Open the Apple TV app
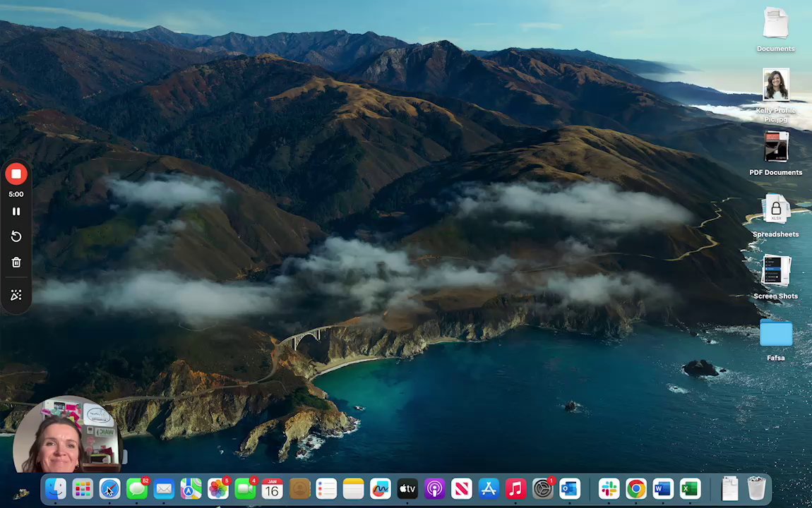The width and height of the screenshot is (812, 508). pyautogui.click(x=407, y=488)
